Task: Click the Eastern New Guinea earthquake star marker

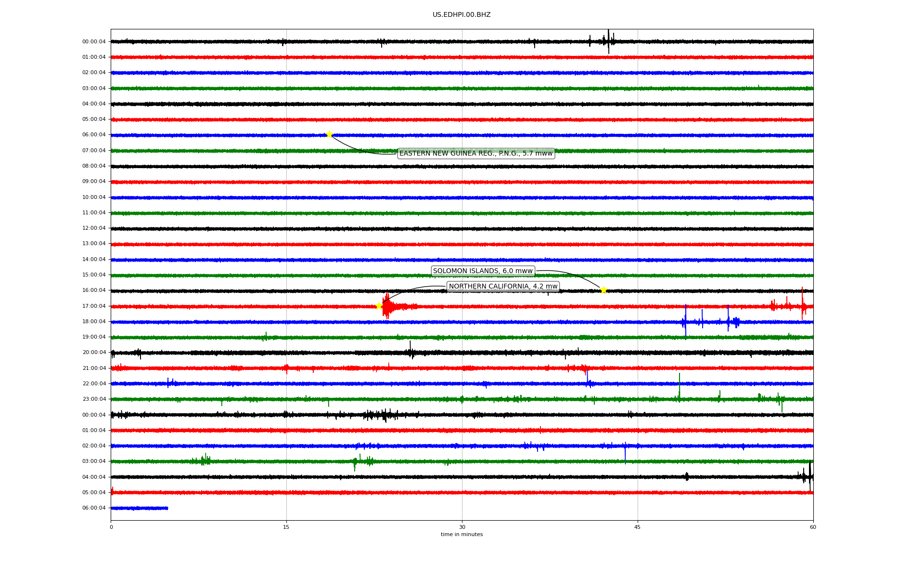Action: tap(329, 134)
